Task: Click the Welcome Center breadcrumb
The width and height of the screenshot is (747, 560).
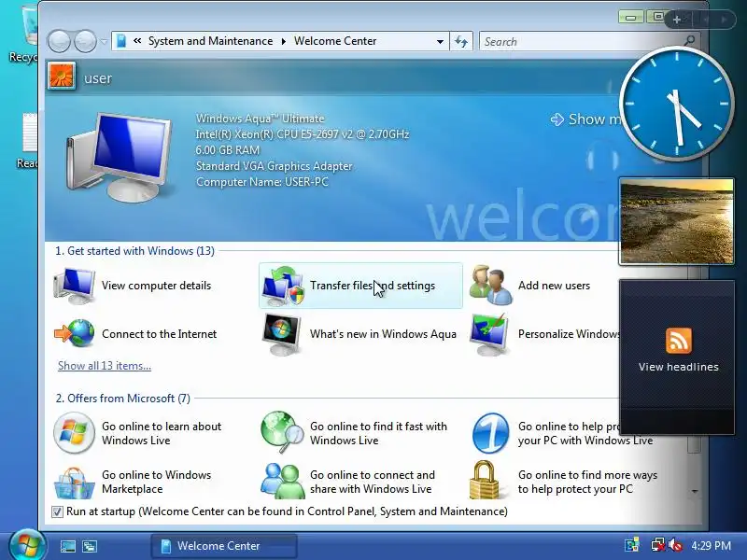Action: click(x=335, y=41)
